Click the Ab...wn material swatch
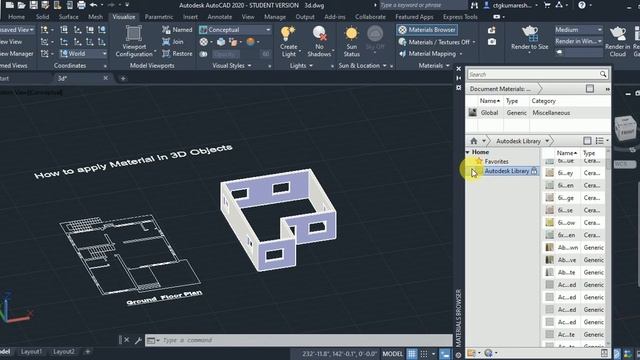 (550, 247)
